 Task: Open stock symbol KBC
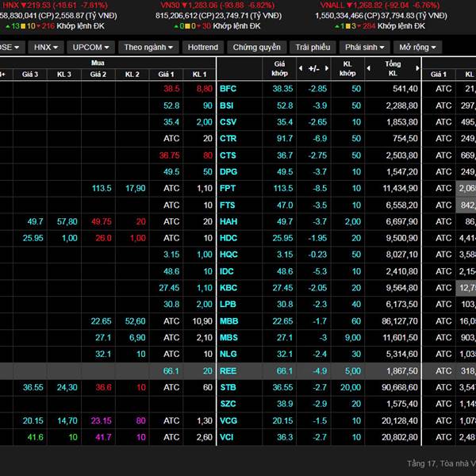(228, 288)
